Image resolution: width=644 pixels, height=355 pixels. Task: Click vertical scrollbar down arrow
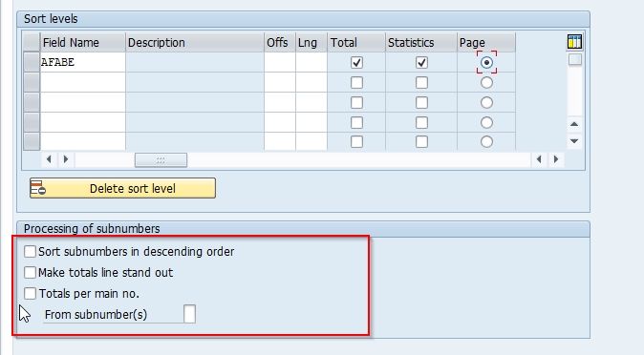(x=574, y=141)
